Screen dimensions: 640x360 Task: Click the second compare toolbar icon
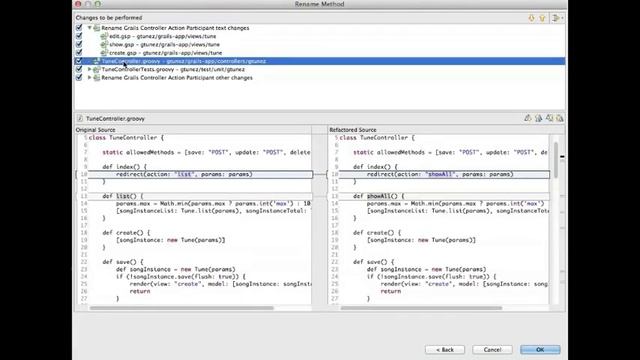[538, 118]
